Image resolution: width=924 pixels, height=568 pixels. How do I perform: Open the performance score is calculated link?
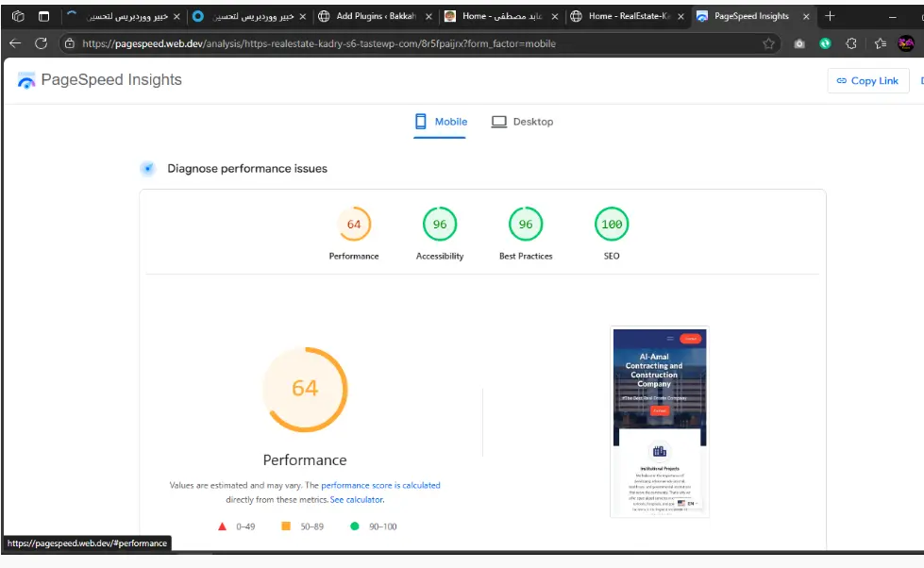pos(380,485)
